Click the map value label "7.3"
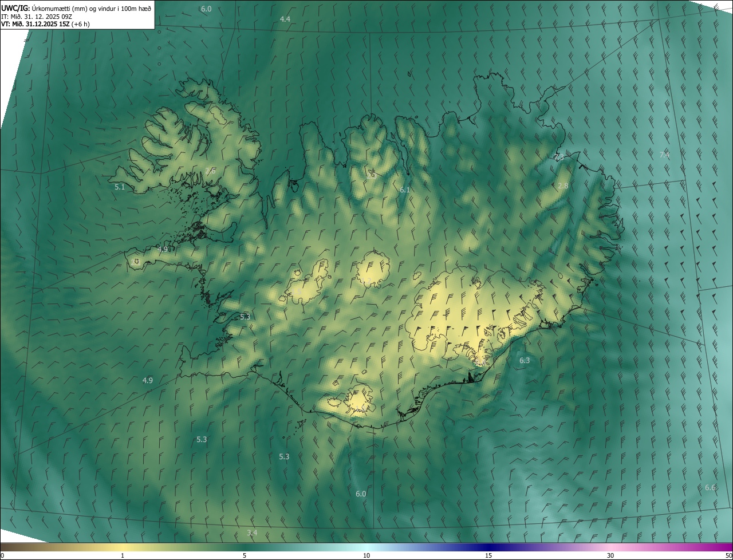733x560 pixels. pos(559,156)
